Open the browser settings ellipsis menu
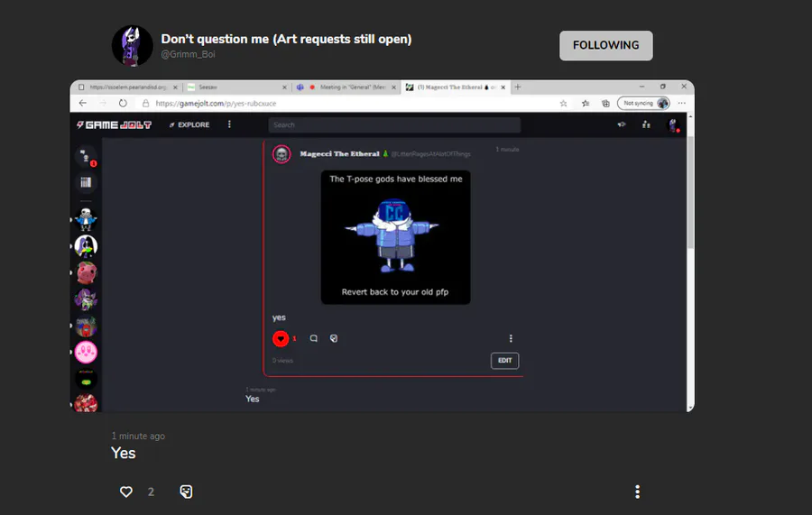Image resolution: width=812 pixels, height=515 pixels. [682, 103]
